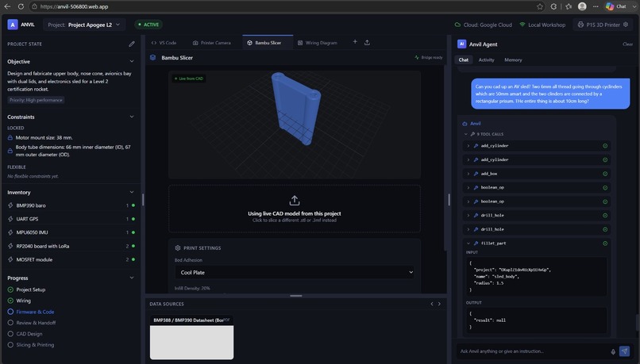
Task: Reload the page in browser
Action: click(21, 6)
